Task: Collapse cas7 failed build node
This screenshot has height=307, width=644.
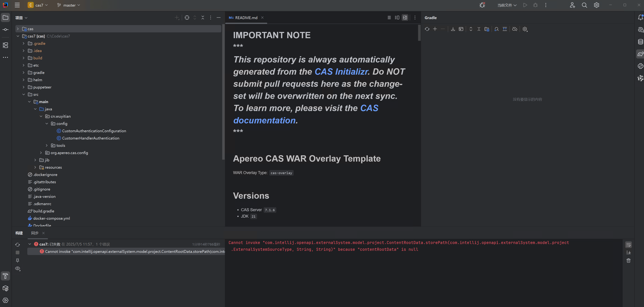Action: [x=30, y=244]
